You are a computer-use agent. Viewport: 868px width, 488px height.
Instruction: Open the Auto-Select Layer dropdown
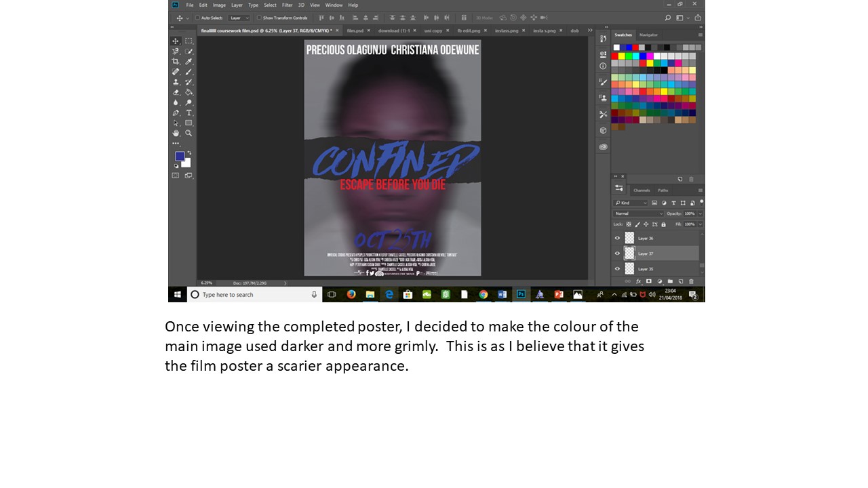point(239,18)
